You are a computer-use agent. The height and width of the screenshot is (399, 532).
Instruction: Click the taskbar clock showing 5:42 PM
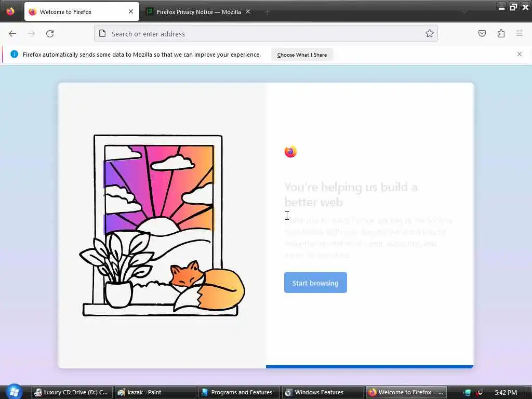tap(506, 393)
